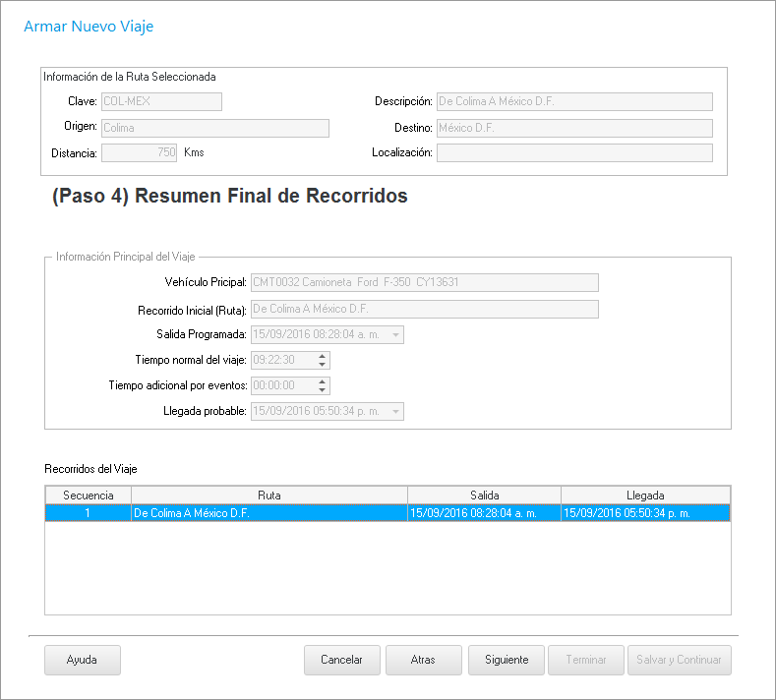
Task: Focus the empty Localización field
Action: 574,152
